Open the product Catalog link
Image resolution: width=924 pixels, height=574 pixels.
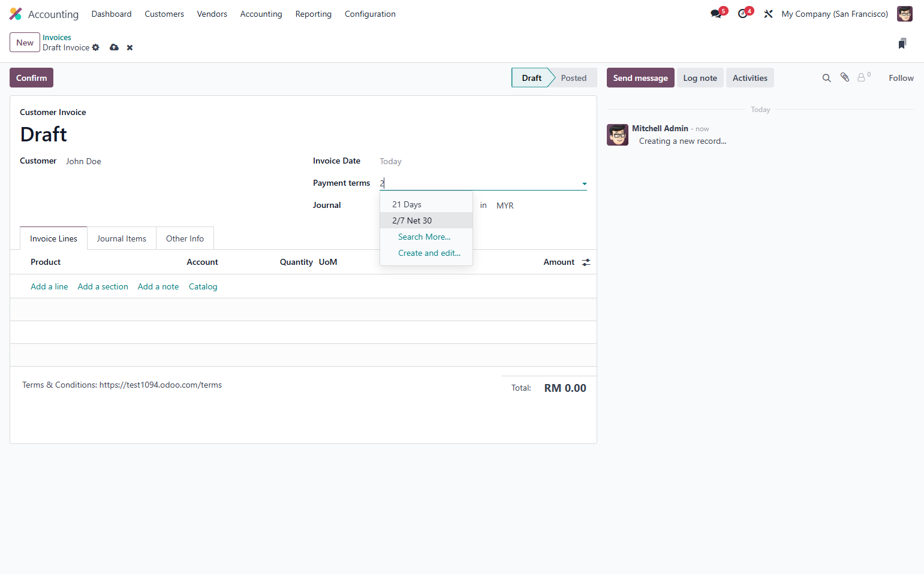click(203, 286)
